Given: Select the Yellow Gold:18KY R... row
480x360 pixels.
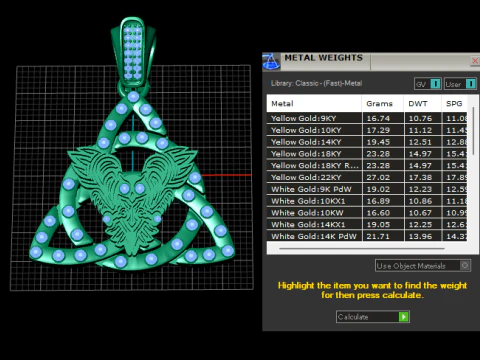Looking at the screenshot, I should pyautogui.click(x=367, y=165).
